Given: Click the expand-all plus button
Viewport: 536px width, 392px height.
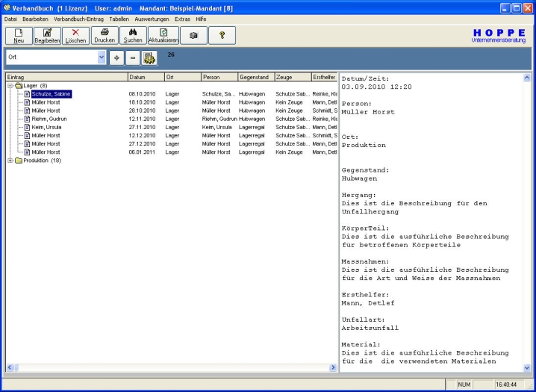Looking at the screenshot, I should coord(116,57).
